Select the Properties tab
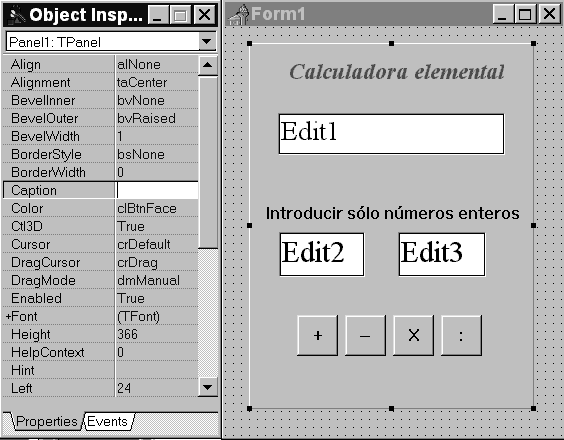Screen dimensions: 564x440 [x=47, y=421]
